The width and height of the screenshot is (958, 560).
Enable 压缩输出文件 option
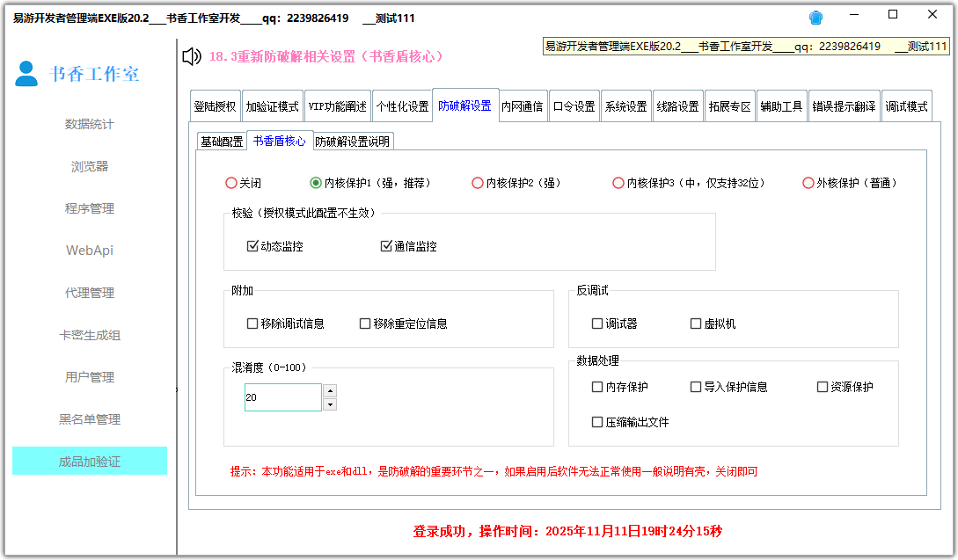596,422
